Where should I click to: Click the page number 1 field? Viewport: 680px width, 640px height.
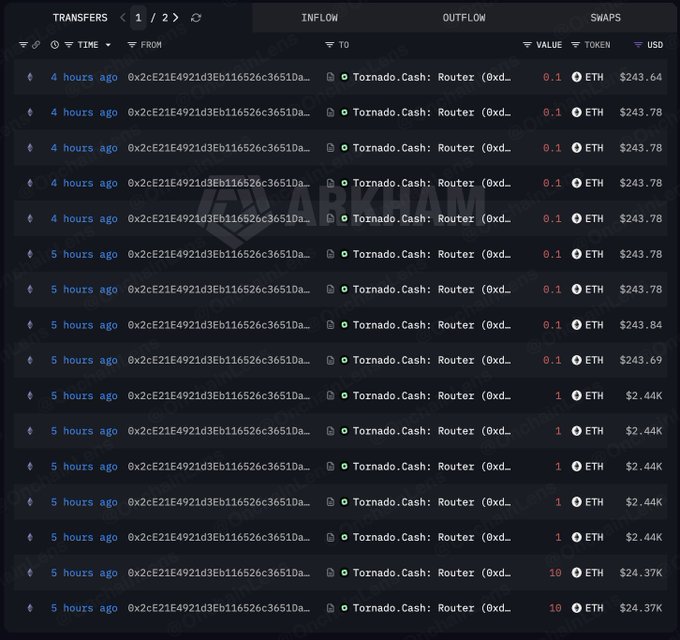138,18
